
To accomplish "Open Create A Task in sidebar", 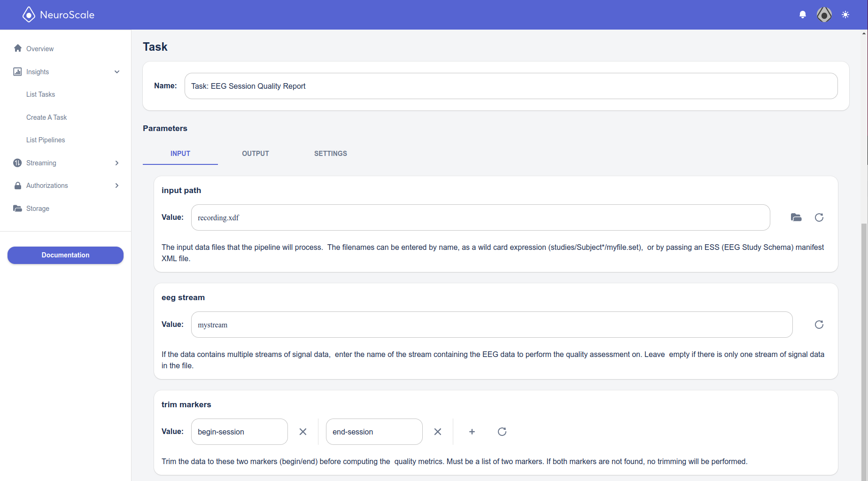I will pyautogui.click(x=46, y=117).
